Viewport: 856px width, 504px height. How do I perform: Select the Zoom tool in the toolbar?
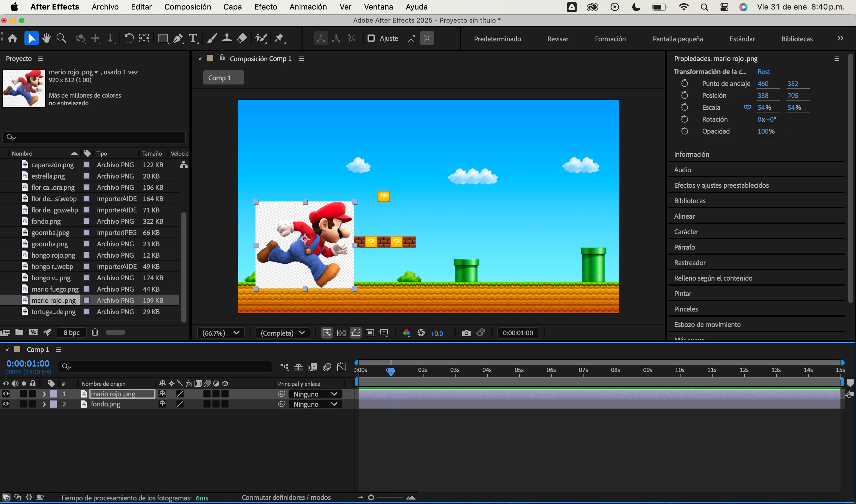point(61,38)
